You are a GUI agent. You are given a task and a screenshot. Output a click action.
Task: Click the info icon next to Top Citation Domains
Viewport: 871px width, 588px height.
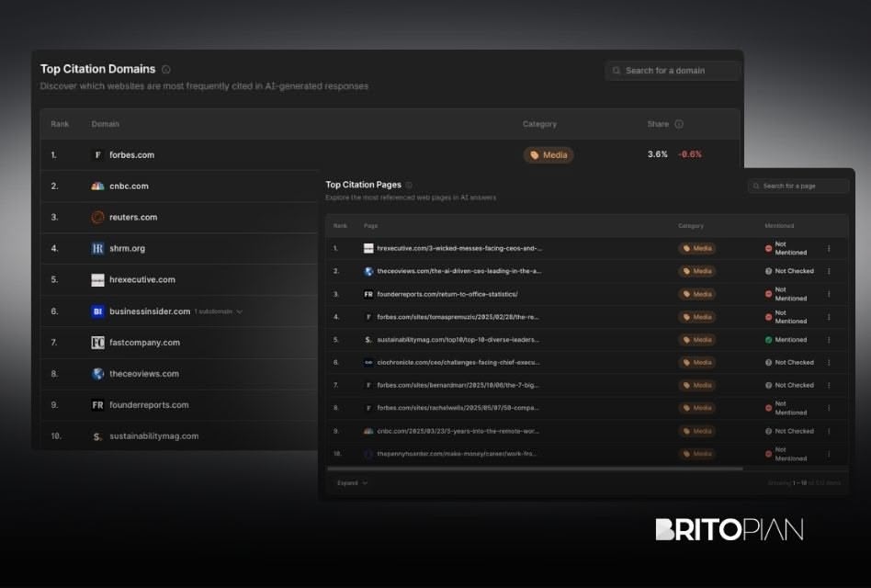coord(166,69)
